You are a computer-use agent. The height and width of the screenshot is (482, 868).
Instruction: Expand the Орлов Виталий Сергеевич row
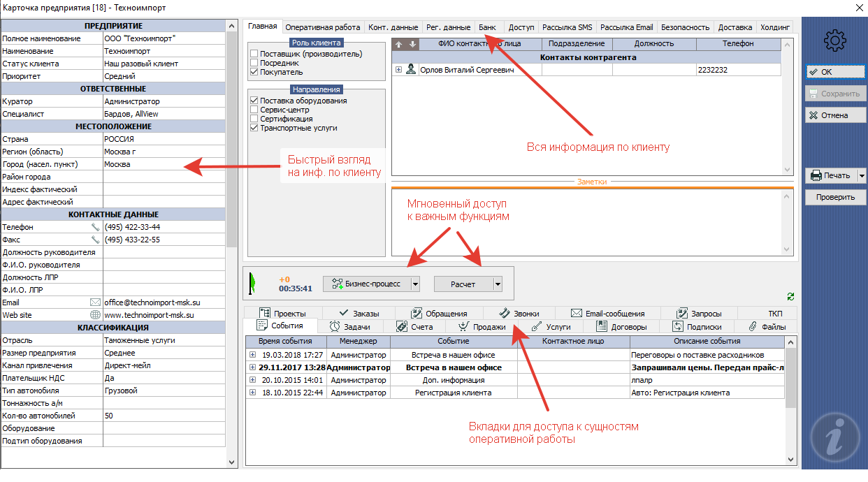pyautogui.click(x=398, y=70)
